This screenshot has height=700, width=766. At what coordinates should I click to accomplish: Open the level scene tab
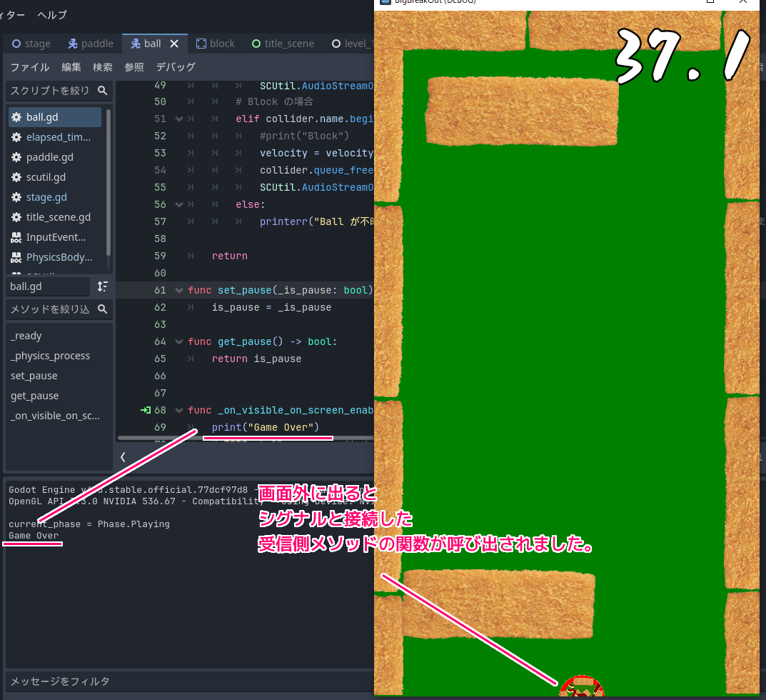352,44
